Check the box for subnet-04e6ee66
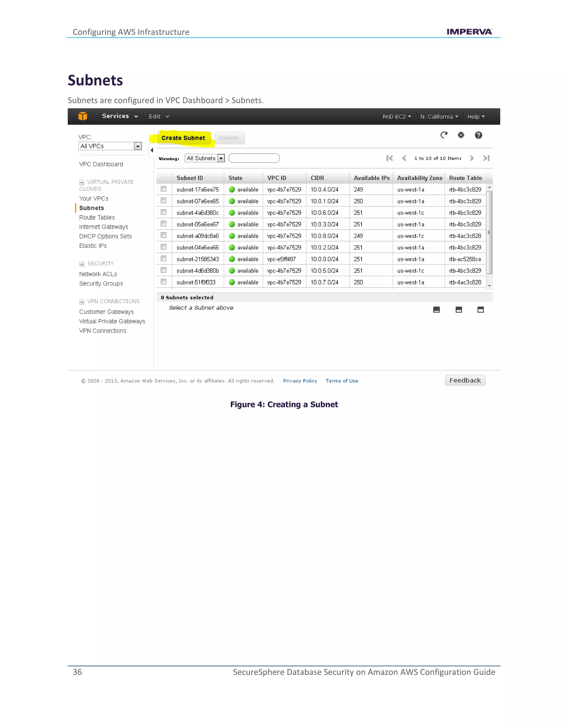Image resolution: width=563 pixels, height=728 pixels. click(x=164, y=247)
